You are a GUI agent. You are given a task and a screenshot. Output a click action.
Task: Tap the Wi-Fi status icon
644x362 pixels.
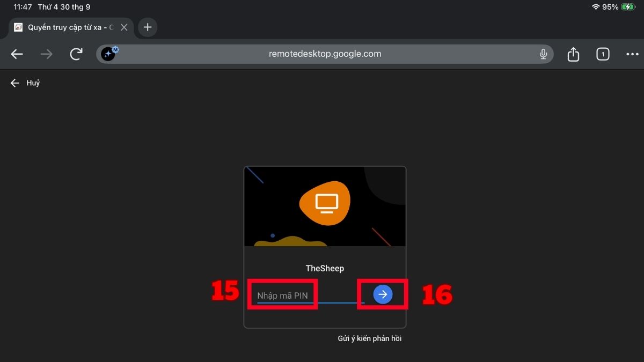point(596,7)
